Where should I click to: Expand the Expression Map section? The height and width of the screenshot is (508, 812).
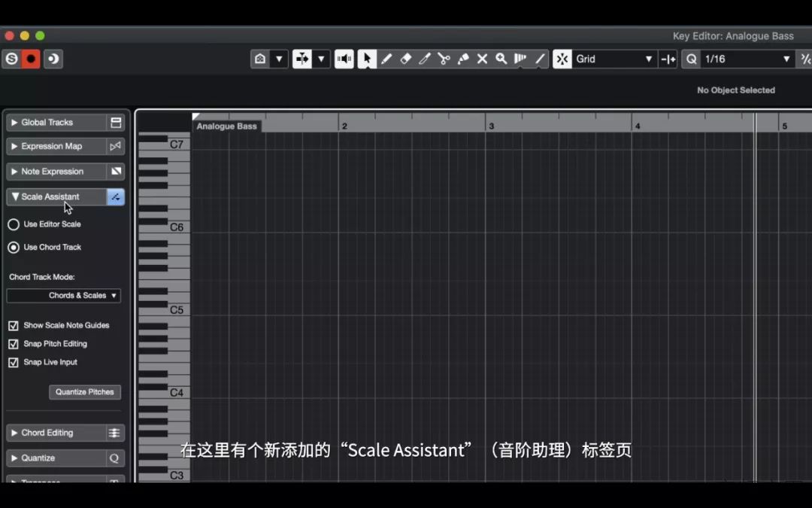point(56,146)
